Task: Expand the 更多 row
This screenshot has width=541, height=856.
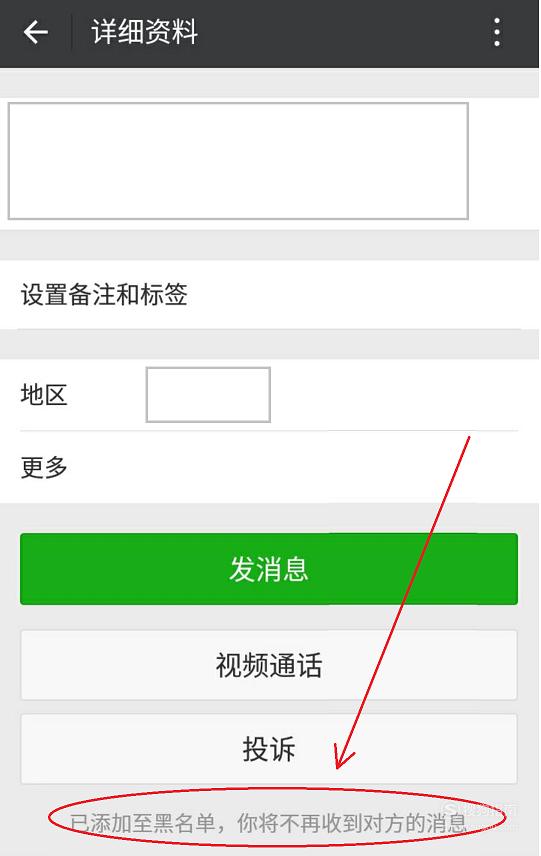Action: tap(270, 467)
